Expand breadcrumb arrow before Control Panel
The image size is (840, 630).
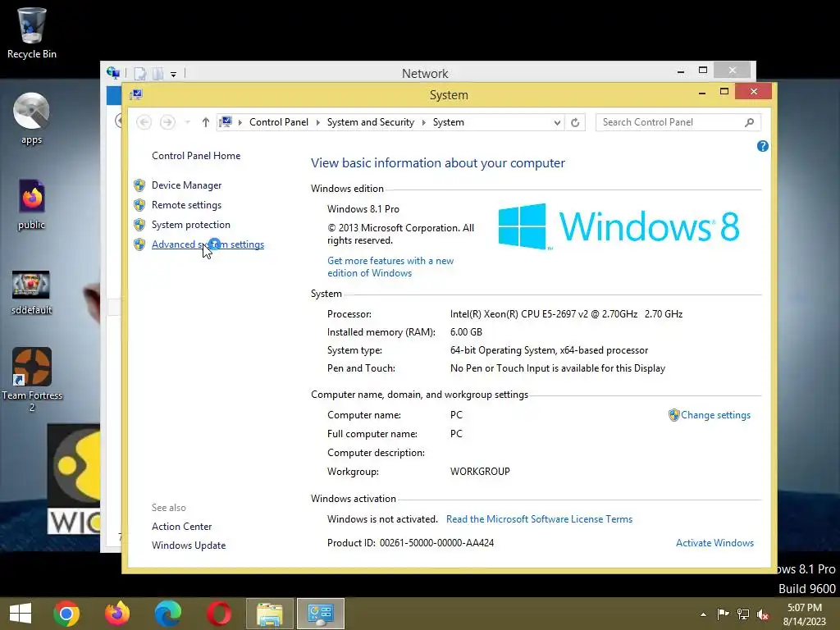pos(240,123)
